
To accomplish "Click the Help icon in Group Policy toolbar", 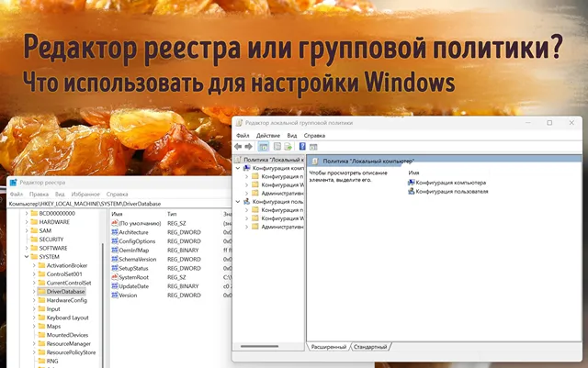I will (x=301, y=146).
